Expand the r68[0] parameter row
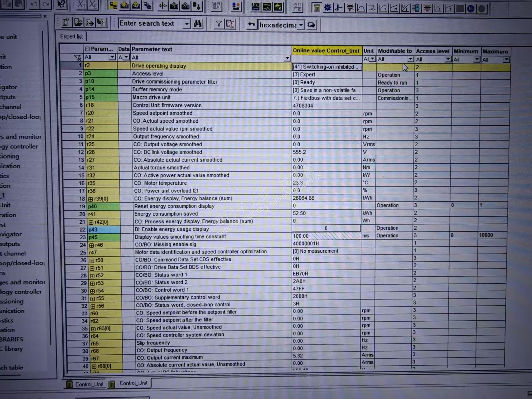 pos(94,367)
